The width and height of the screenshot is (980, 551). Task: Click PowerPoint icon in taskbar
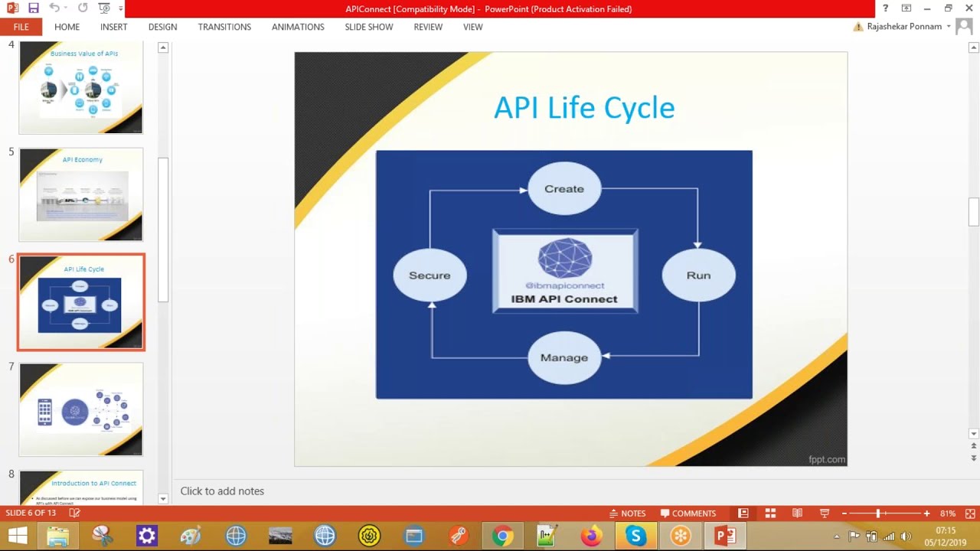point(725,536)
